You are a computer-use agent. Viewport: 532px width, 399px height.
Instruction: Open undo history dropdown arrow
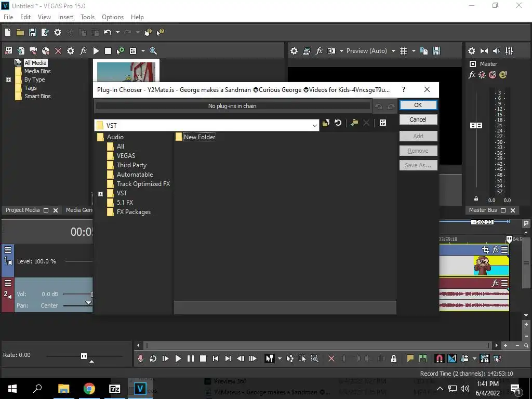pos(117,32)
